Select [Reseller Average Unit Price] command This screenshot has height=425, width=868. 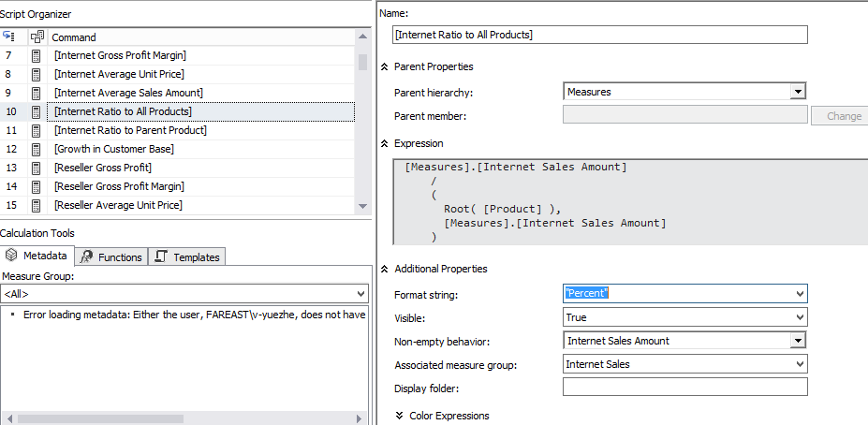pos(201,205)
